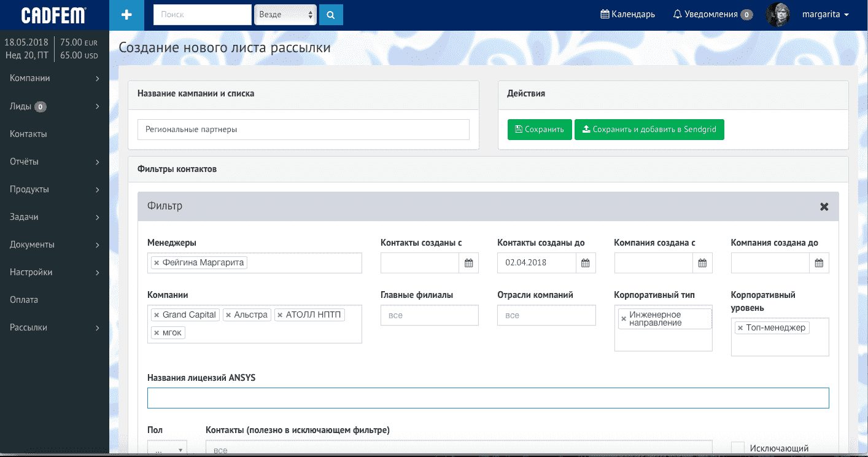The image size is (868, 457).
Task: Expand the Документы sidebar menu
Action: (x=55, y=244)
